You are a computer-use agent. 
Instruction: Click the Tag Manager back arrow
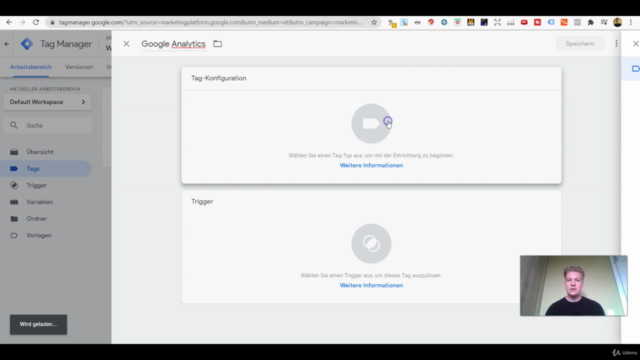click(x=7, y=44)
